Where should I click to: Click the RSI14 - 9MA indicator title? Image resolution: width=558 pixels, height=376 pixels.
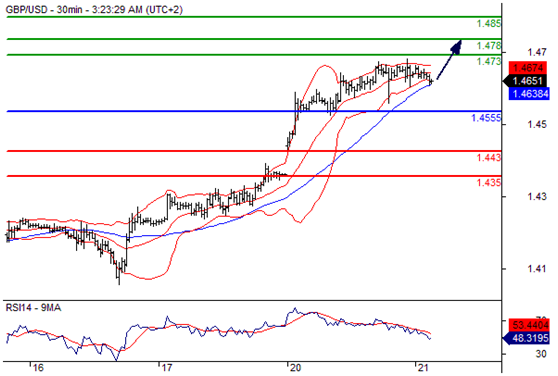(x=33, y=307)
